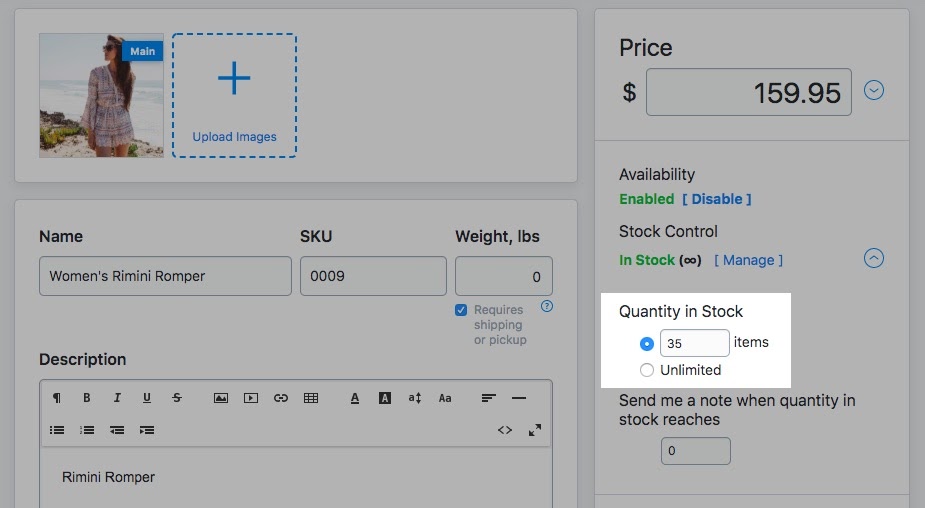Click the underline formatting icon
This screenshot has width=925, height=508.
147,398
